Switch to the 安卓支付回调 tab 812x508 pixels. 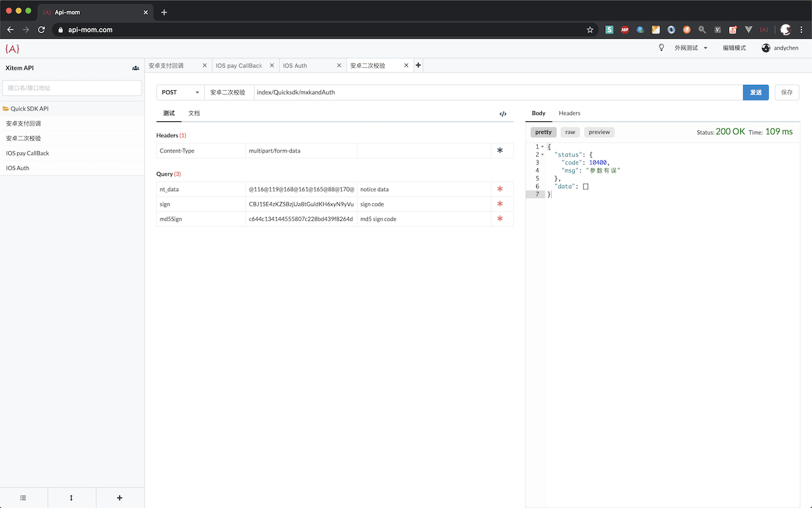pos(166,65)
